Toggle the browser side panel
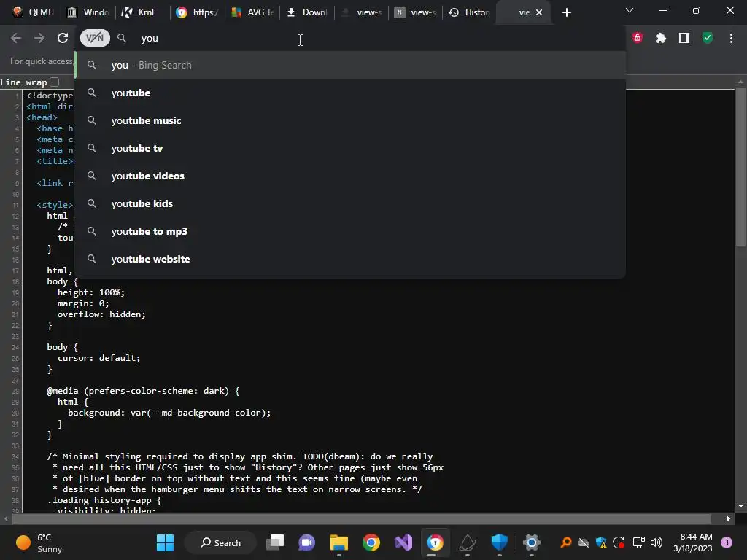 point(684,38)
